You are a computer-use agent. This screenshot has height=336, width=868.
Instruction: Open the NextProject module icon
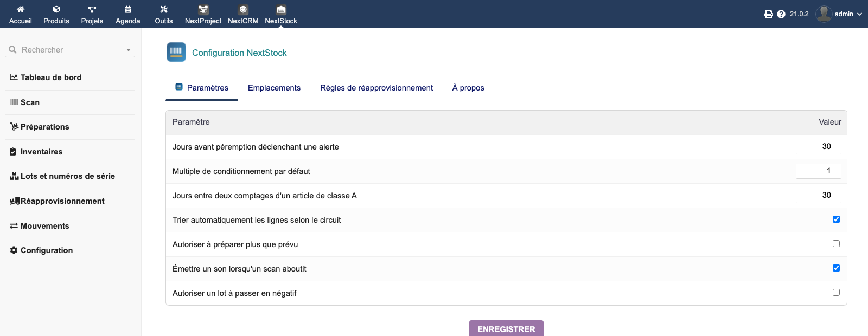click(x=203, y=9)
